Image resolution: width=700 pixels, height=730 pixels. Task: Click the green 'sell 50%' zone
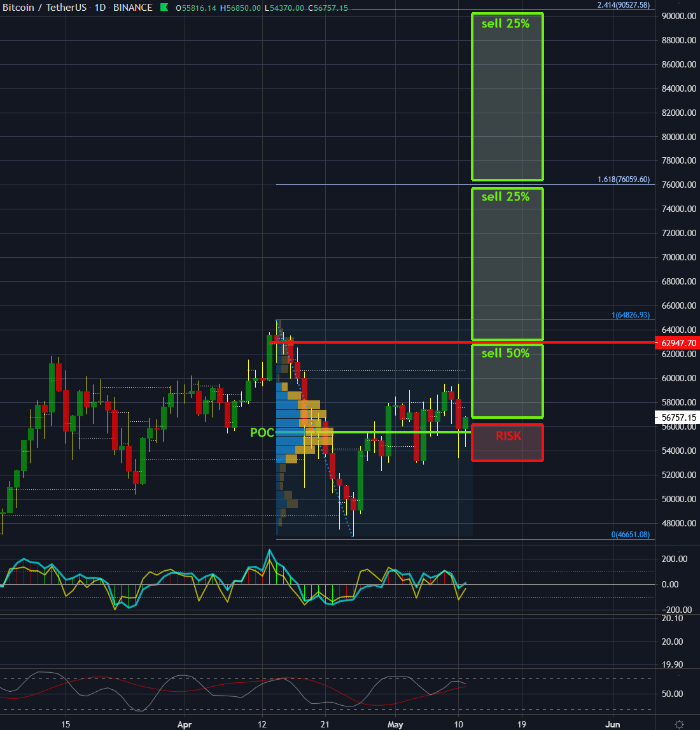(x=507, y=380)
